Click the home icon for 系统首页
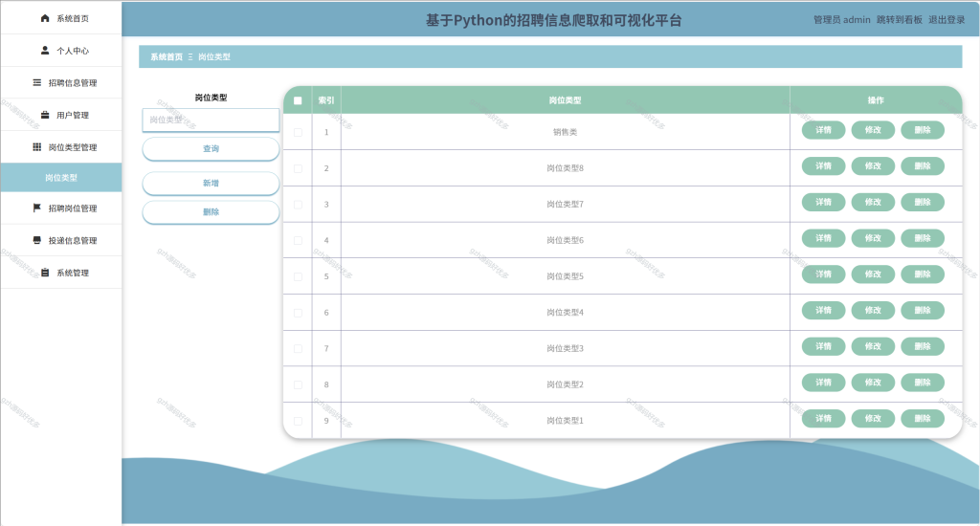This screenshot has width=980, height=526. pos(45,18)
